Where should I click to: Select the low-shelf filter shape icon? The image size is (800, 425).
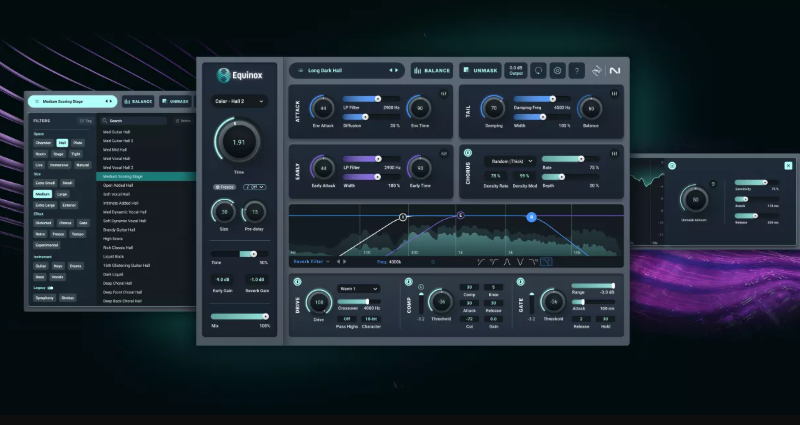pos(494,262)
